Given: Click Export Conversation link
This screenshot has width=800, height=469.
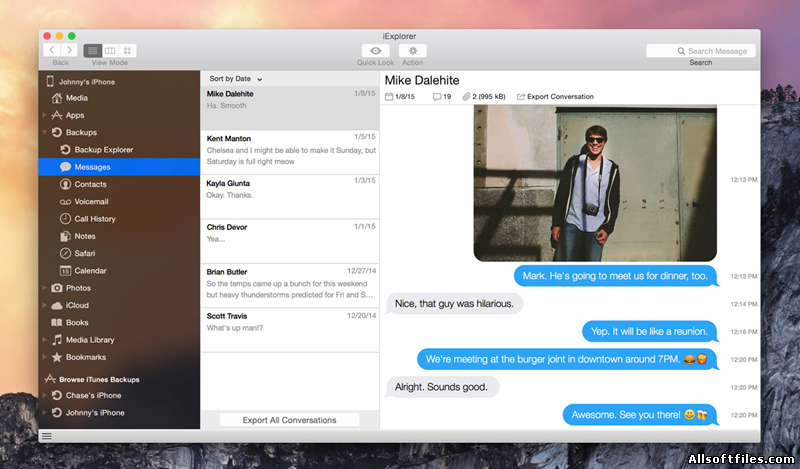Looking at the screenshot, I should point(555,97).
